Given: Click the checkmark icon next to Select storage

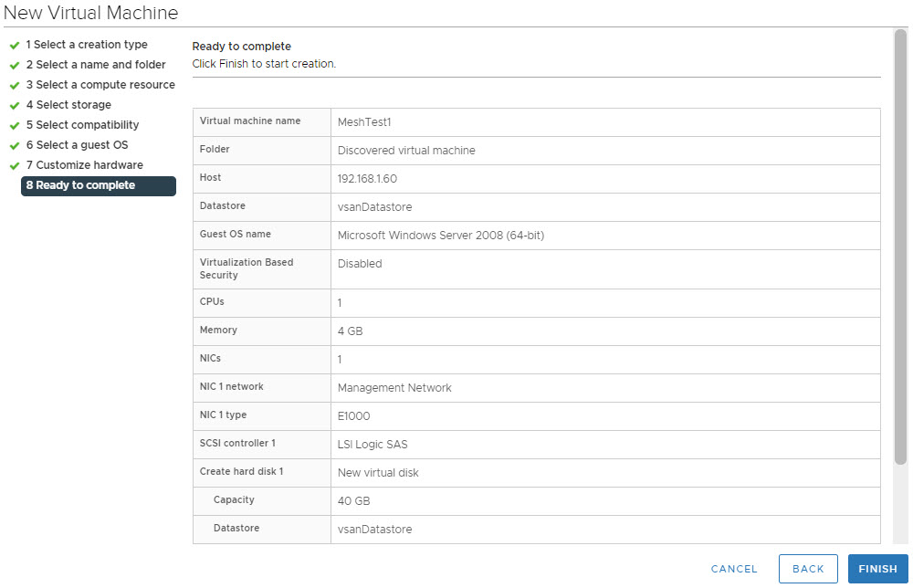Looking at the screenshot, I should (x=15, y=105).
